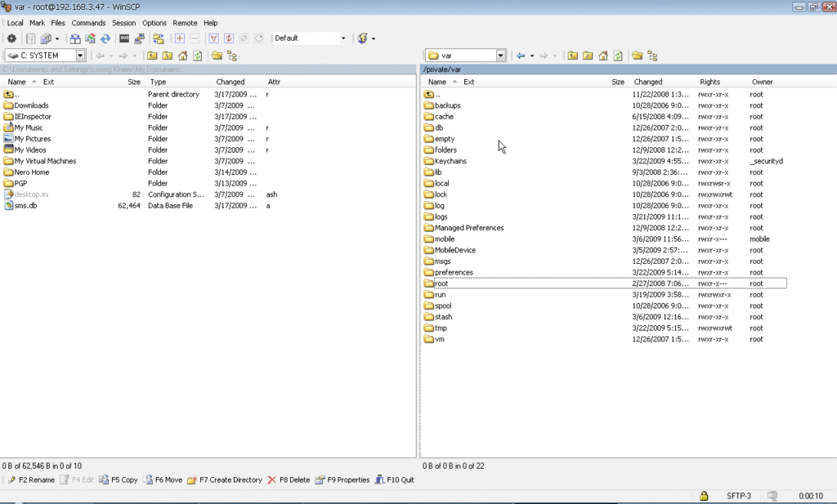Open the Local menu

point(15,23)
